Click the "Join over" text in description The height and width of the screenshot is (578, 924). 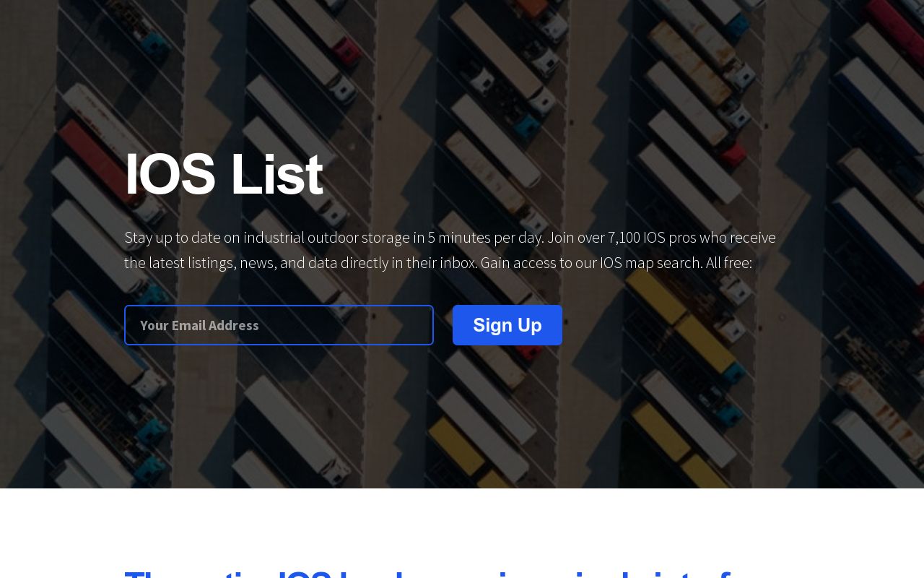click(x=576, y=238)
